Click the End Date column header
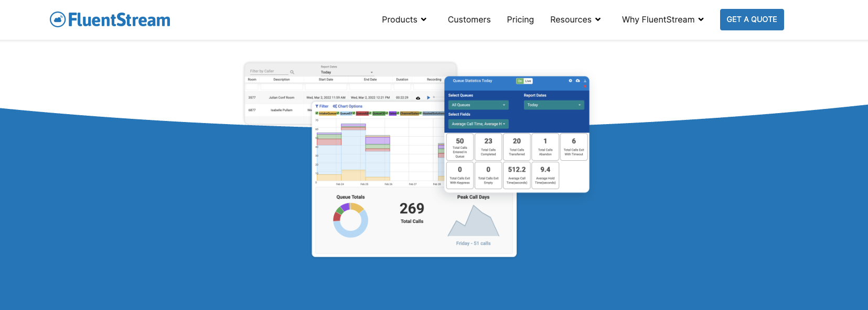This screenshot has width=868, height=310. point(370,80)
